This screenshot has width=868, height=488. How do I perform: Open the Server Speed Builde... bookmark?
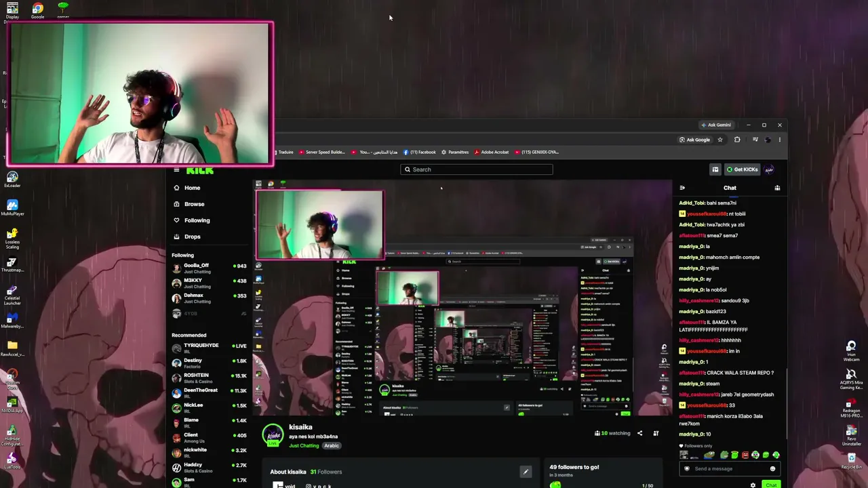(x=322, y=152)
